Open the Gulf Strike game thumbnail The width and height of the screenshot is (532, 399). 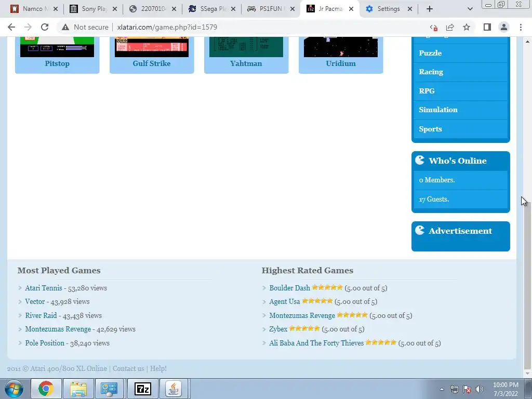(152, 47)
